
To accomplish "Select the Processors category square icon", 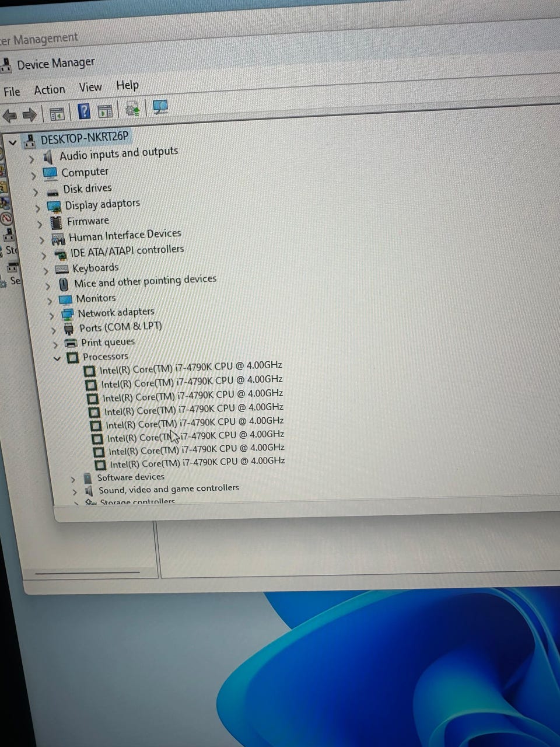I will (x=72, y=357).
